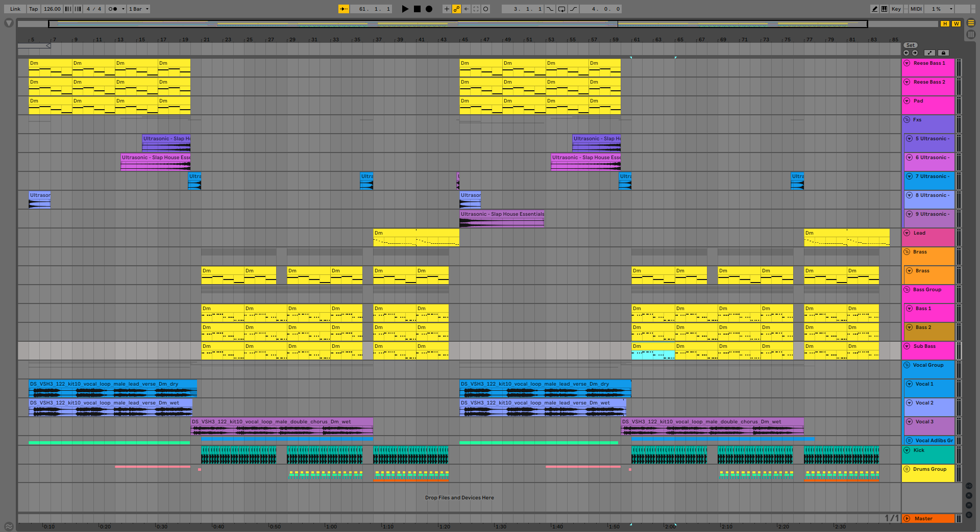Toggle Automation Arm button

tap(456, 9)
